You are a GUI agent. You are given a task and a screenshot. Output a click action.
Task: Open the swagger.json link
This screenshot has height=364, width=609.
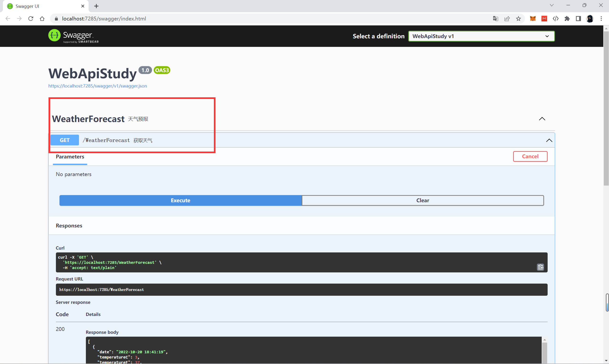(x=97, y=86)
